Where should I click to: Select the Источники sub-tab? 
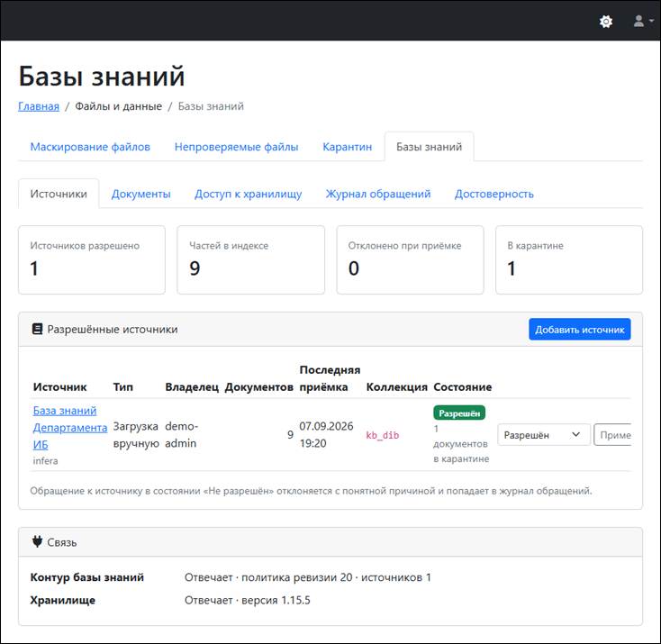59,194
